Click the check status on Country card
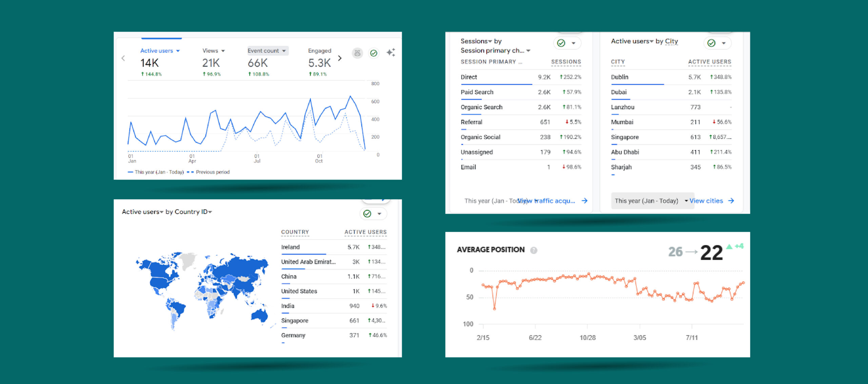This screenshot has width=868, height=384. [x=367, y=214]
